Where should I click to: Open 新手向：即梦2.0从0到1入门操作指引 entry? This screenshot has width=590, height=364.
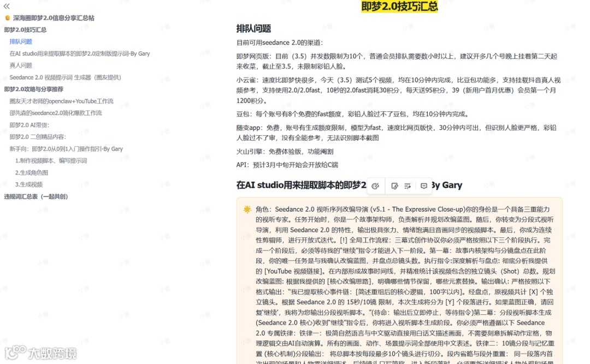click(66, 149)
